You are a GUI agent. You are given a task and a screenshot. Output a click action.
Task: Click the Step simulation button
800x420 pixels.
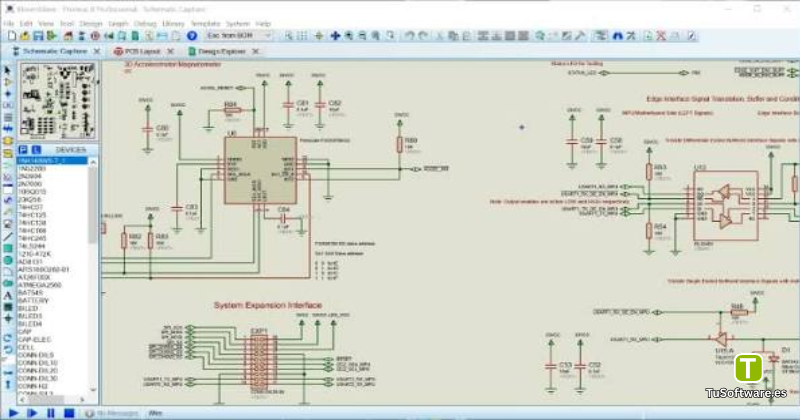click(32, 413)
